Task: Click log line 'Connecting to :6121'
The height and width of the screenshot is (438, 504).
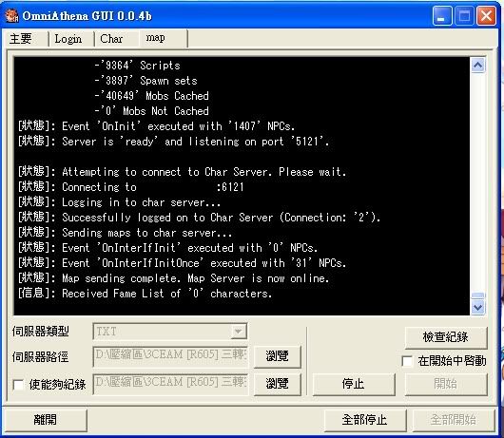Action: click(x=131, y=187)
